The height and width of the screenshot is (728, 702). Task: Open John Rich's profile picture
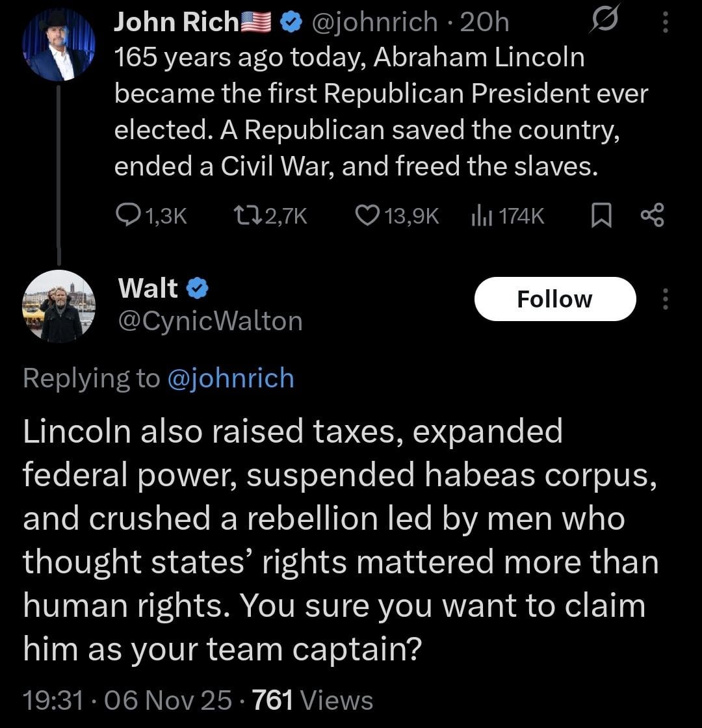[x=58, y=45]
